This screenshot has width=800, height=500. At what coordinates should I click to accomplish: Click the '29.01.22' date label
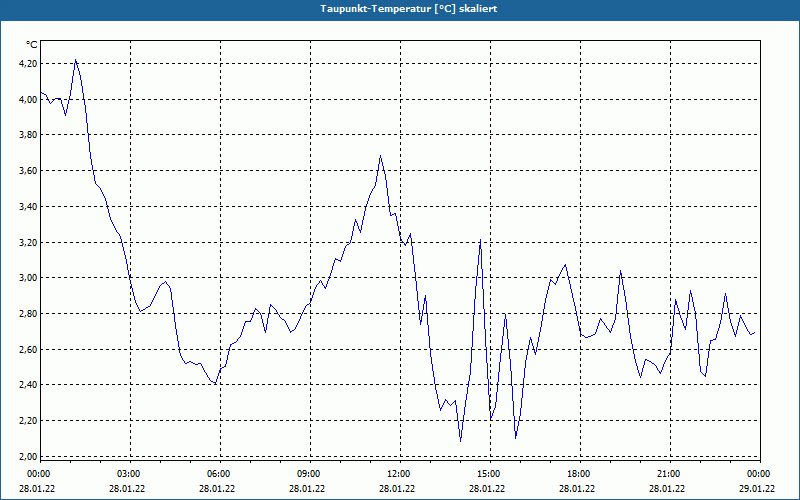757,488
